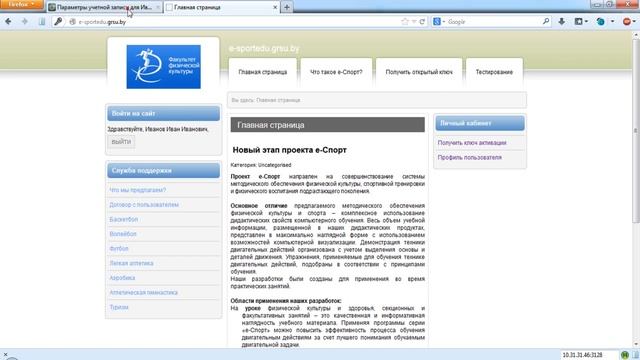The image size is (640, 360).
Task: Click the green status bar add-on icon
Action: [625, 355]
